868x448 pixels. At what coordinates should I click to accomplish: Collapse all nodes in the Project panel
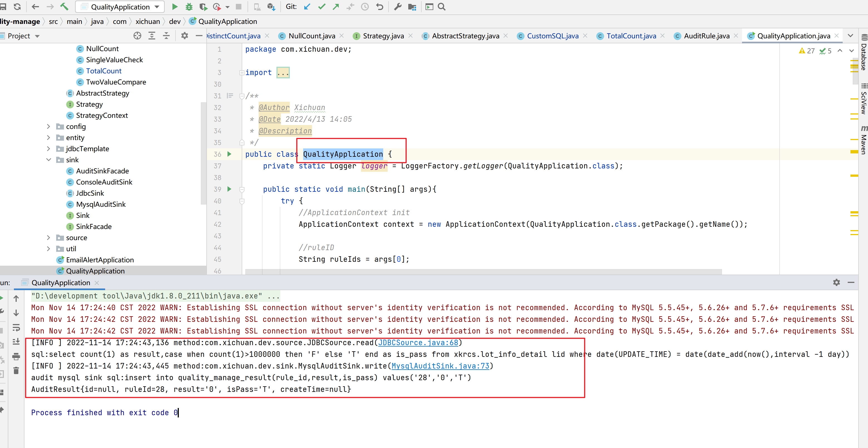point(167,36)
